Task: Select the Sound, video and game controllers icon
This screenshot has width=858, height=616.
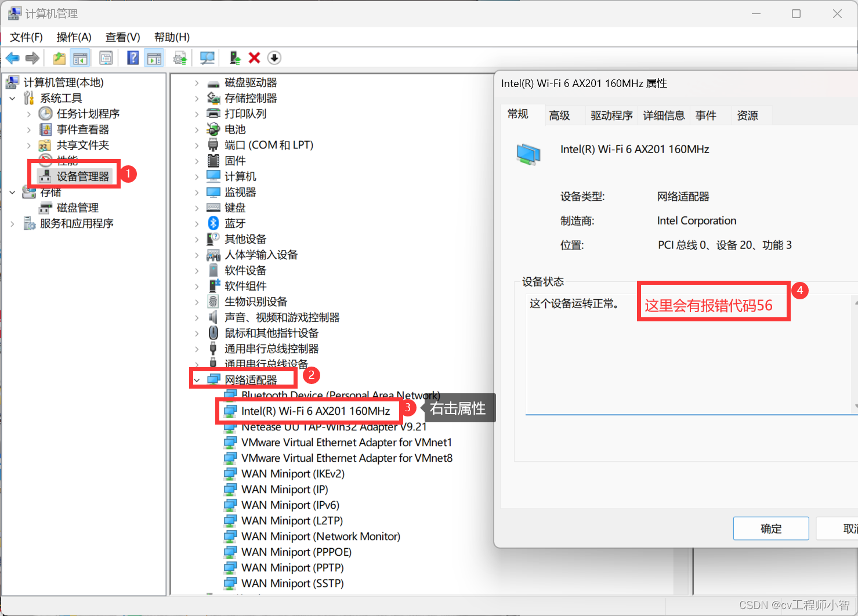Action: (x=213, y=317)
